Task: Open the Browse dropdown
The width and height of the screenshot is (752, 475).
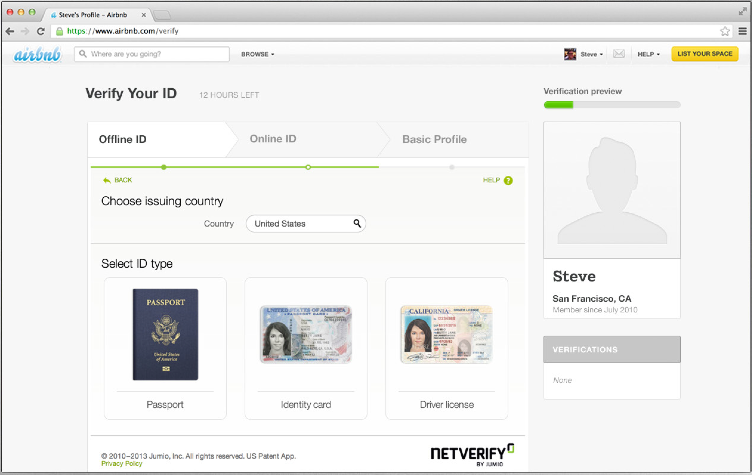Action: tap(258, 54)
